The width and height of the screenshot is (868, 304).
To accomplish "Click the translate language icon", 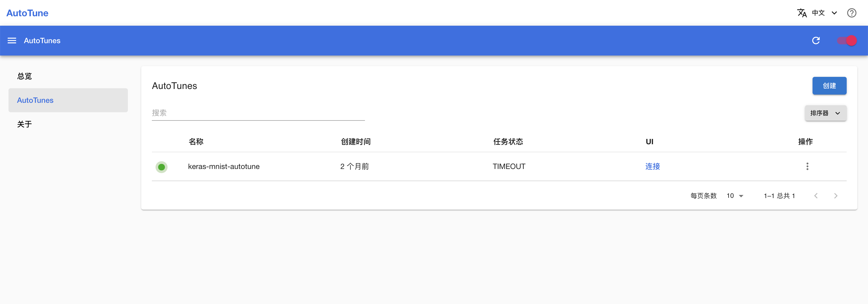I will click(802, 13).
